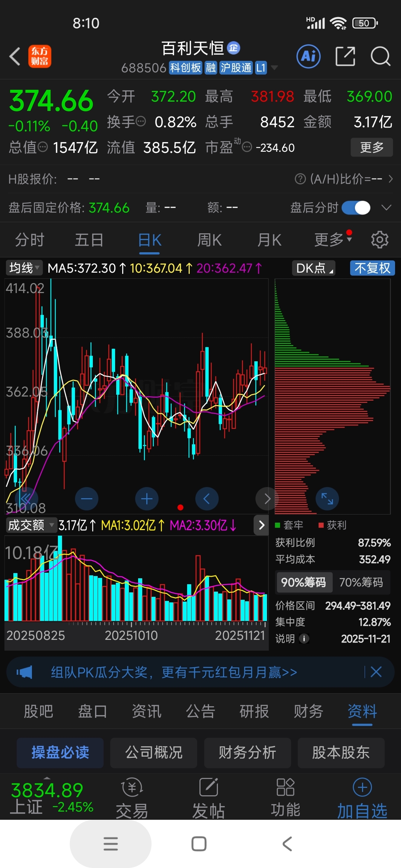Open the 研报 tab
The height and width of the screenshot is (868, 401).
coord(254,711)
